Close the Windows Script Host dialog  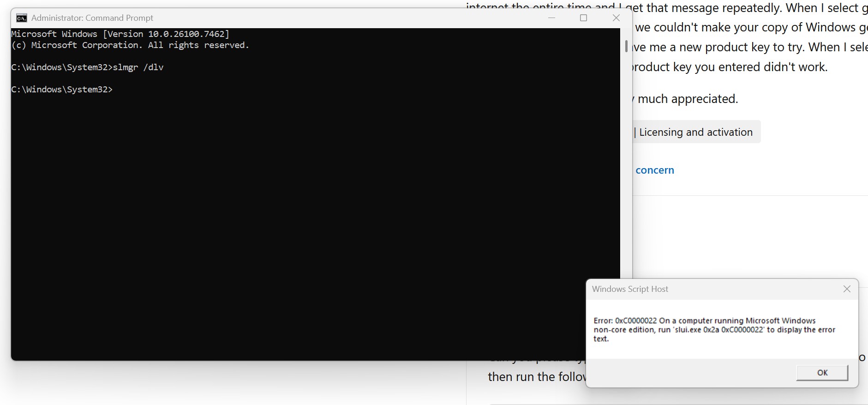pyautogui.click(x=847, y=289)
